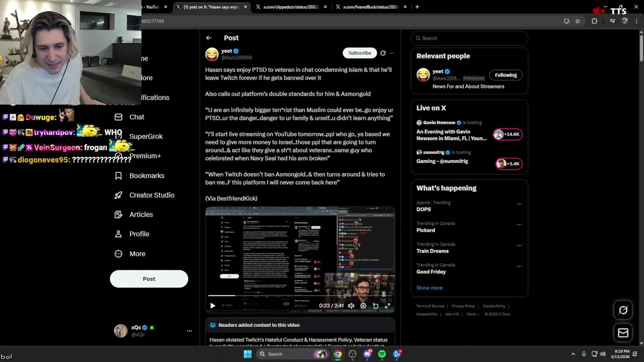This screenshot has width=644, height=362.
Task: Click the Chat envelope icon
Action: pyautogui.click(x=118, y=117)
